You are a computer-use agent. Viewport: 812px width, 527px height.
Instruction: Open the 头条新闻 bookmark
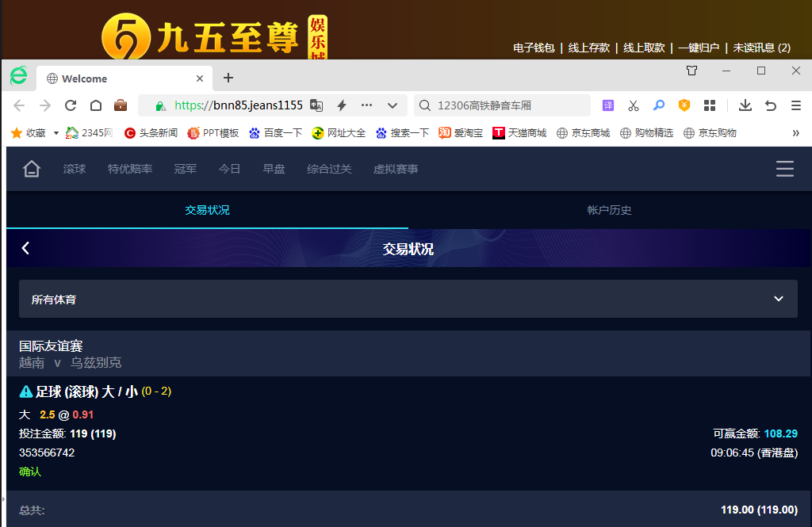coord(151,133)
